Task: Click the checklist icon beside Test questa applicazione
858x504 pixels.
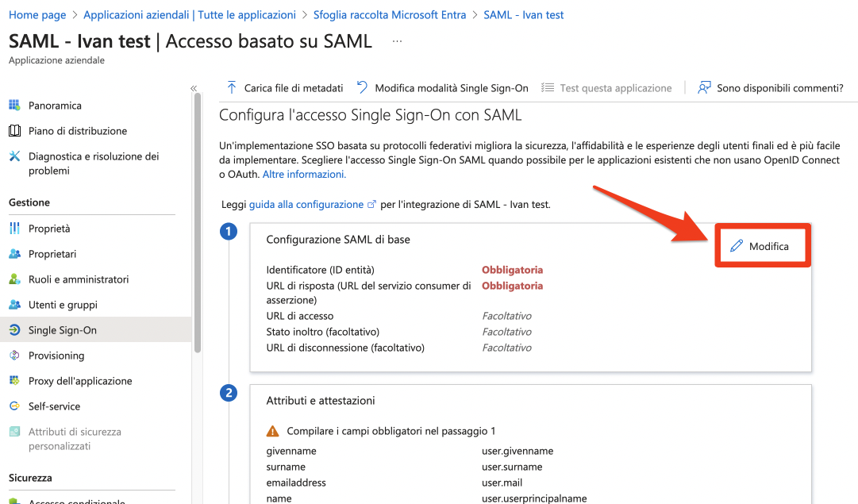Action: click(548, 87)
